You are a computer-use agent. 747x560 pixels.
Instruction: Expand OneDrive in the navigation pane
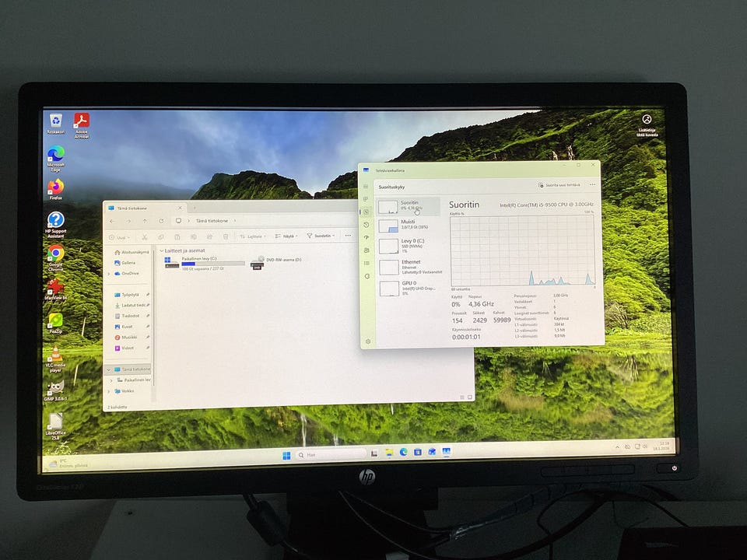tap(109, 274)
